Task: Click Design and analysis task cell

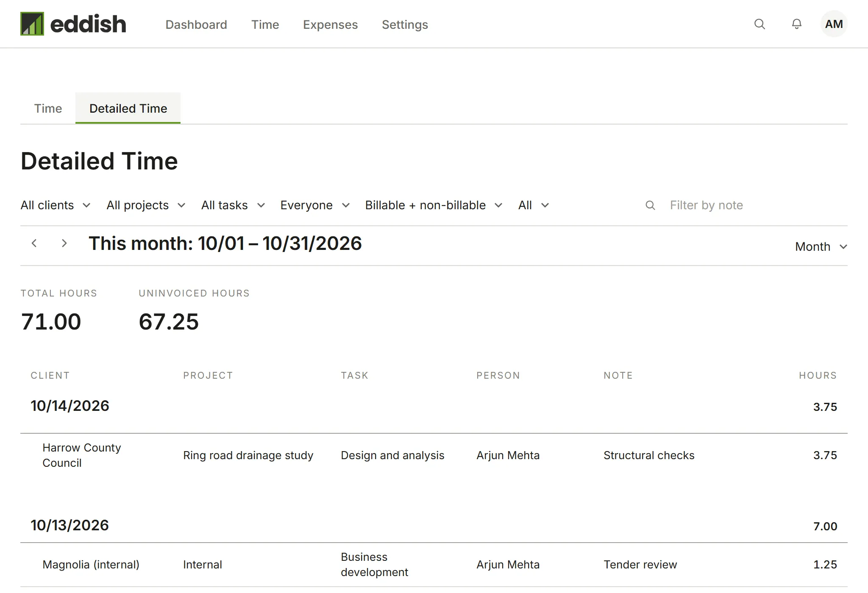Action: coord(392,455)
